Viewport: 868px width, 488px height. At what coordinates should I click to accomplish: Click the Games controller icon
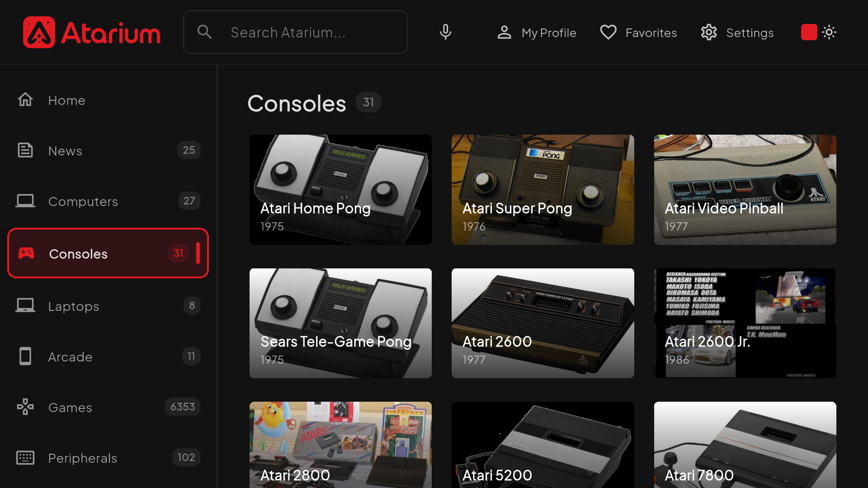coord(25,407)
